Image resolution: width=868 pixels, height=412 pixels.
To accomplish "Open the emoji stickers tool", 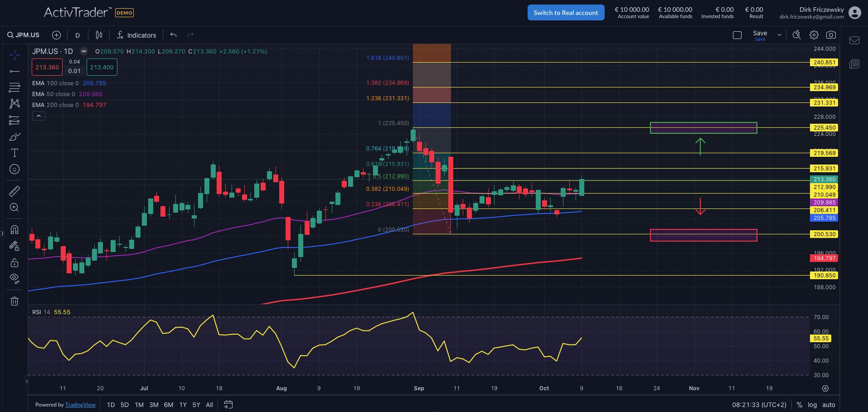I will (x=15, y=169).
